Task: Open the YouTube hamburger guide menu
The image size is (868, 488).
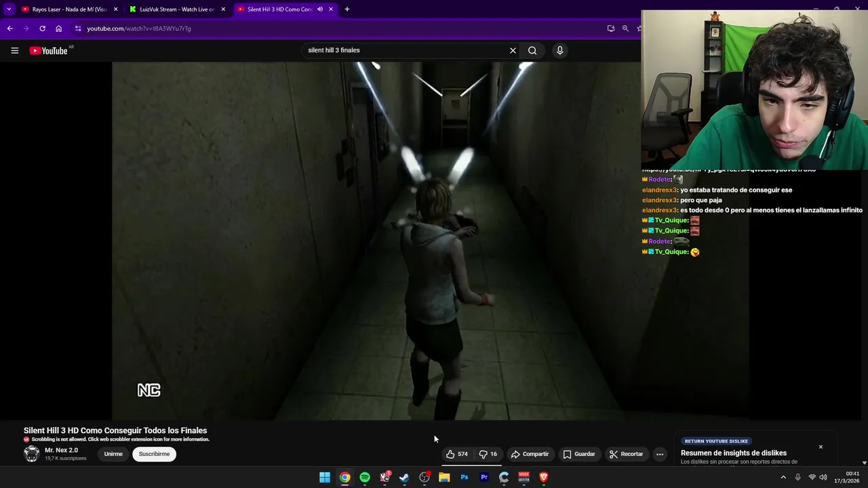Action: 14,50
